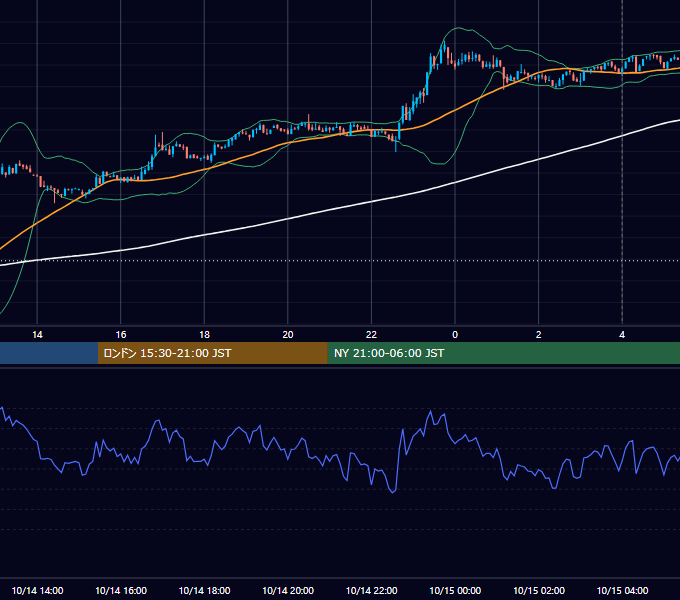
Task: Click hour label 18 on price chart axis
Action: (x=204, y=335)
